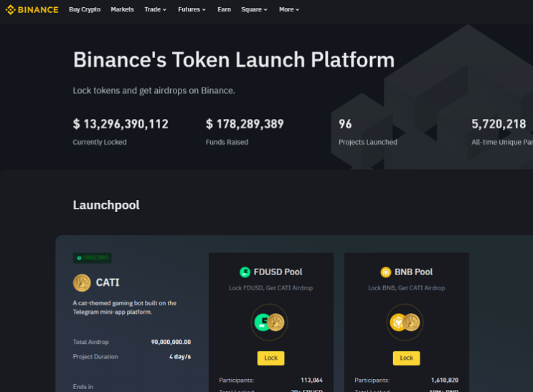The width and height of the screenshot is (533, 392).
Task: Go to the Markets page
Action: coord(122,9)
